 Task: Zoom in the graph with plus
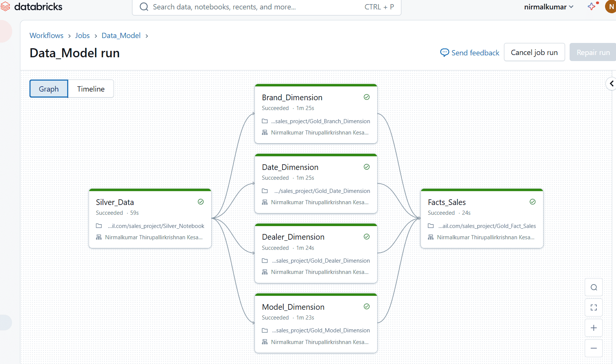pos(594,328)
